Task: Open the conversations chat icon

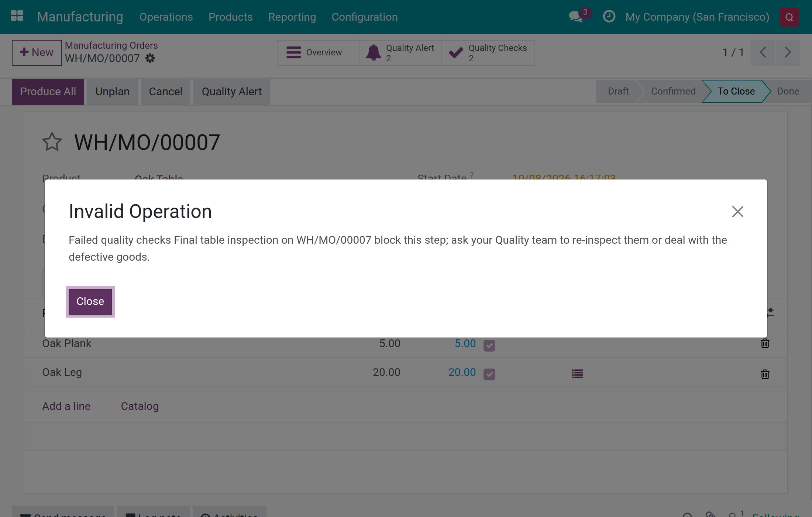Action: pos(576,17)
